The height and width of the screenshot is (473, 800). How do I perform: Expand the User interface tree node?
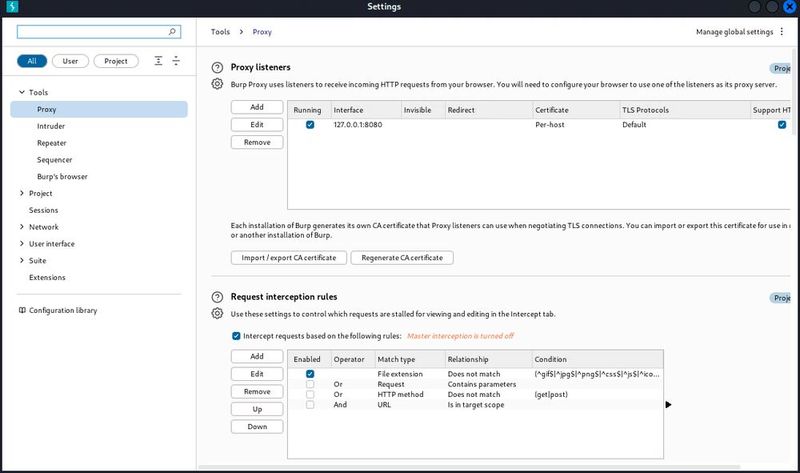[22, 243]
